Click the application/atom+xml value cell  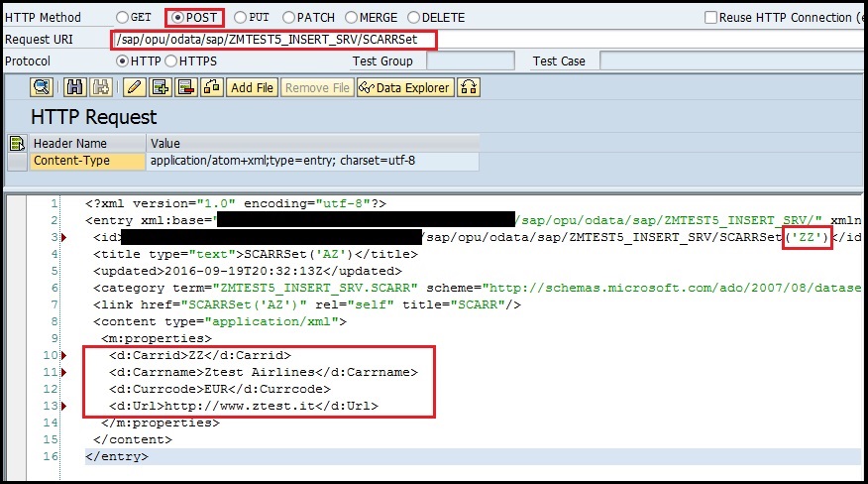[313, 161]
